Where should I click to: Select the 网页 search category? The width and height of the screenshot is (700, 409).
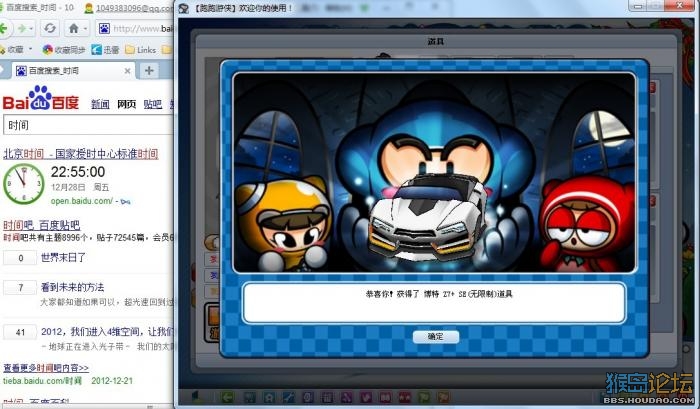pyautogui.click(x=126, y=104)
